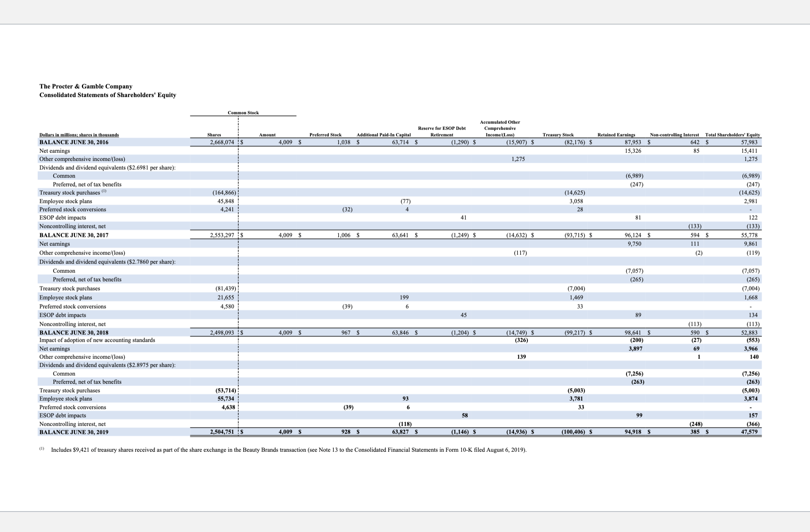Select the 'Non-controlling Interest' column header
This screenshot has width=810, height=532.
tap(674, 135)
